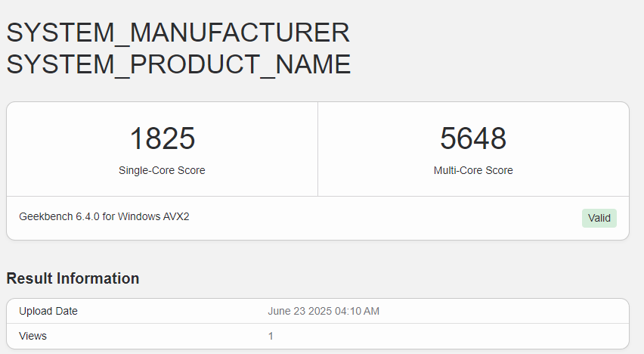Click the views count value 1
Viewport: 644px width, 354px height.
271,335
